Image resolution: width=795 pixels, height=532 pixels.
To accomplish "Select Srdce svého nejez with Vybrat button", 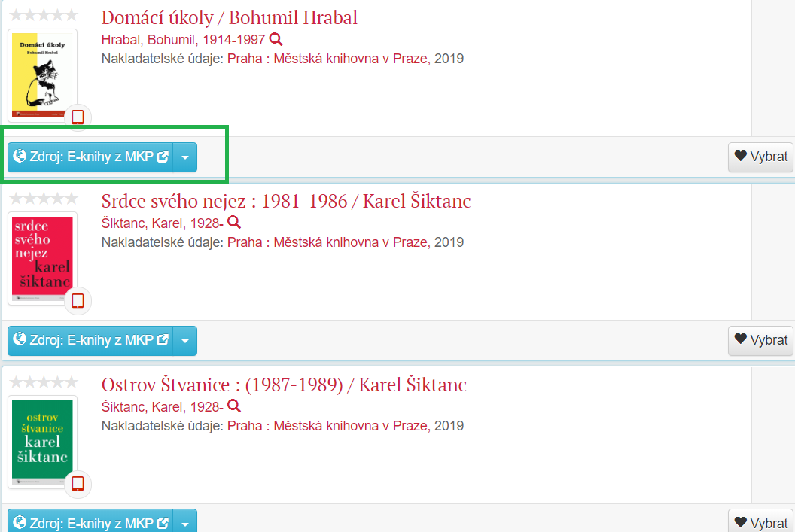I will [760, 340].
